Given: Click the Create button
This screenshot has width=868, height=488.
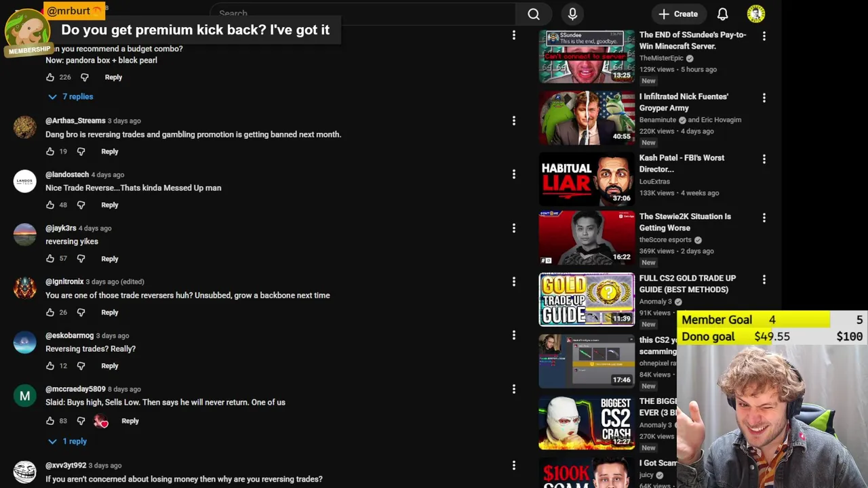Looking at the screenshot, I should pos(678,14).
